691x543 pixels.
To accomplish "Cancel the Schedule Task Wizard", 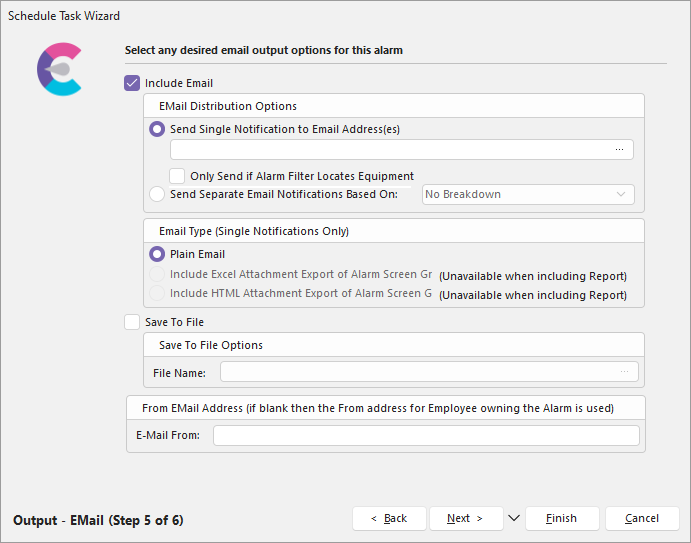I will (642, 518).
